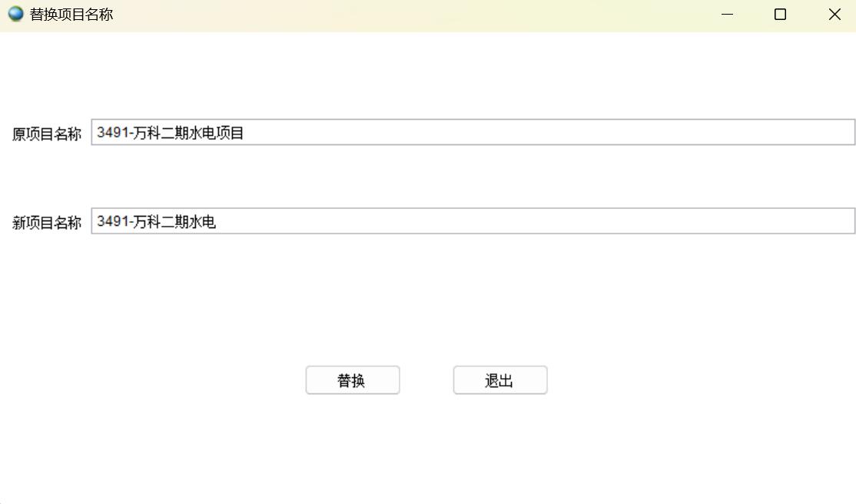Image resolution: width=856 pixels, height=504 pixels.
Task: Click the text 3491-万科二期水电 in new name field
Action: [156, 222]
